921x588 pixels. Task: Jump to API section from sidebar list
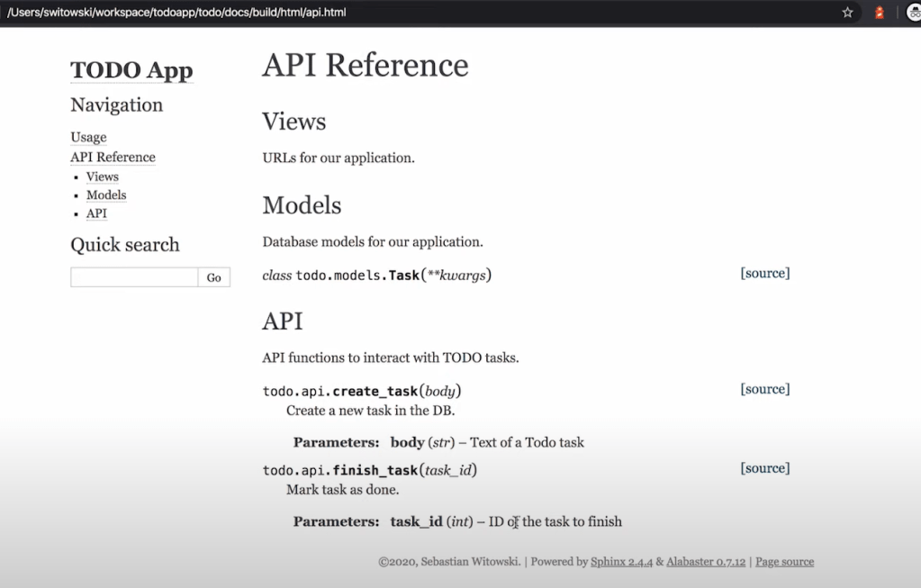[x=96, y=213]
